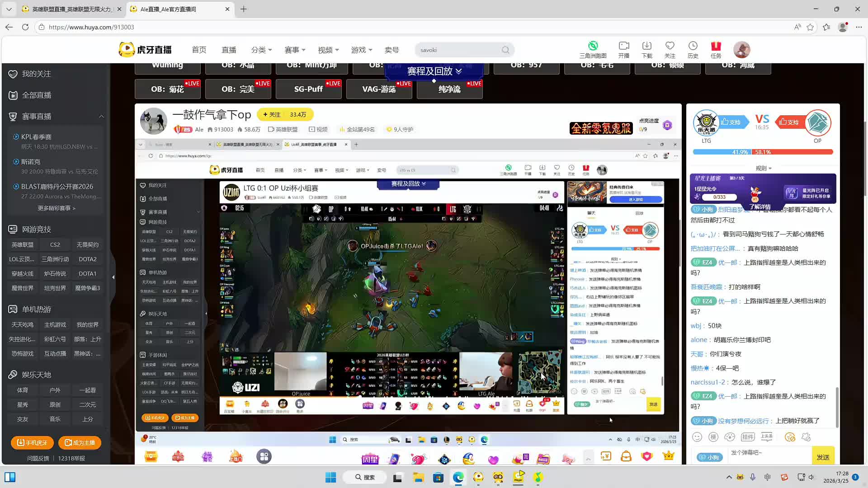This screenshot has height=488, width=868.
Task: Click the search magnifier icon
Action: coord(505,50)
